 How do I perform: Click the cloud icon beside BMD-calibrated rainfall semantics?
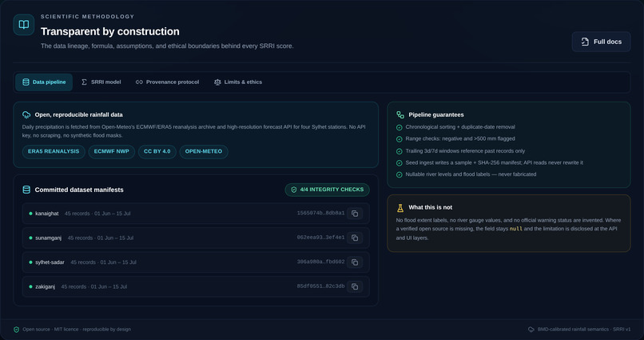click(531, 330)
